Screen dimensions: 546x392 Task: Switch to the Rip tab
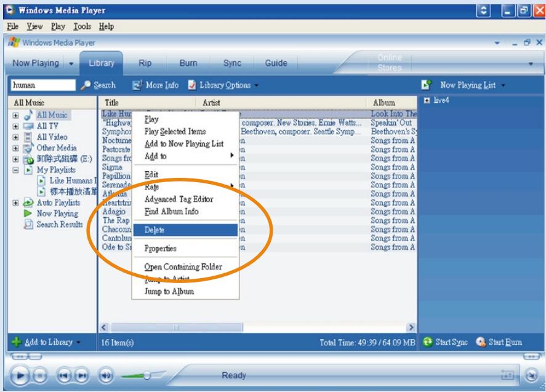point(145,63)
